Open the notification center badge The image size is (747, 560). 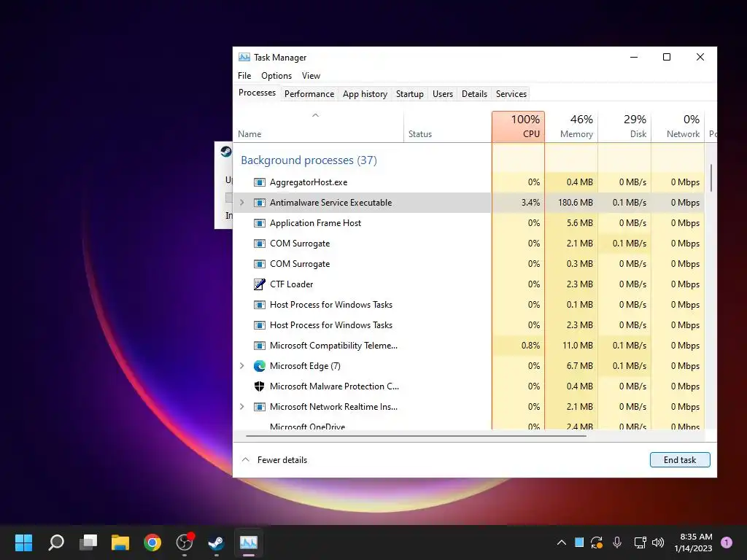coord(727,542)
